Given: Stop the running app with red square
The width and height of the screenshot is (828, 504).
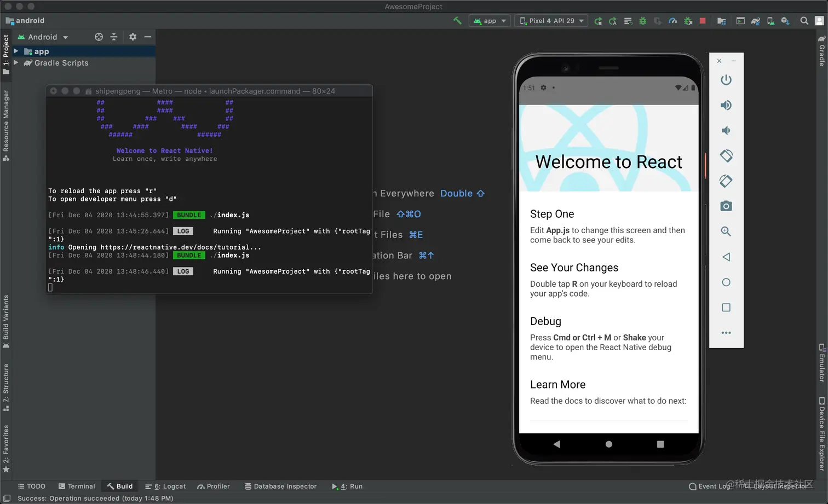Looking at the screenshot, I should click(x=703, y=21).
